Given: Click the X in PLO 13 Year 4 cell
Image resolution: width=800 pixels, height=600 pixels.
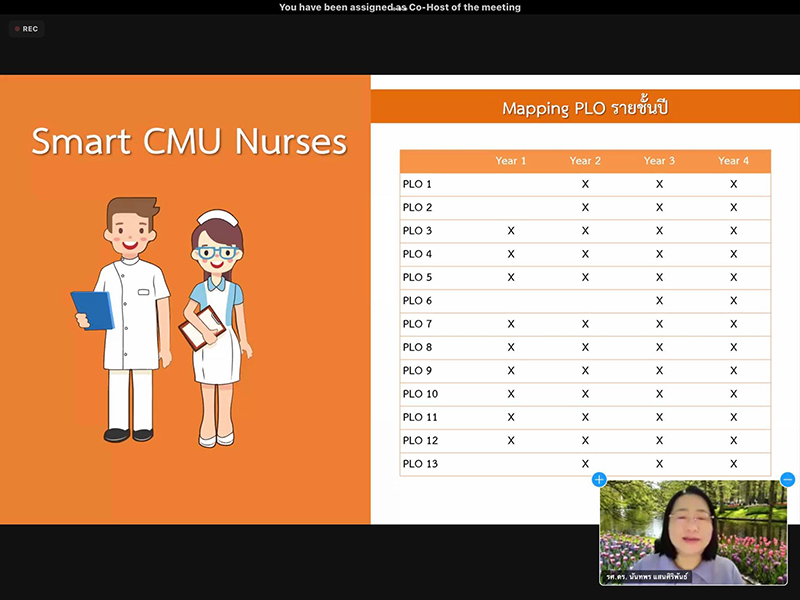Looking at the screenshot, I should [734, 464].
